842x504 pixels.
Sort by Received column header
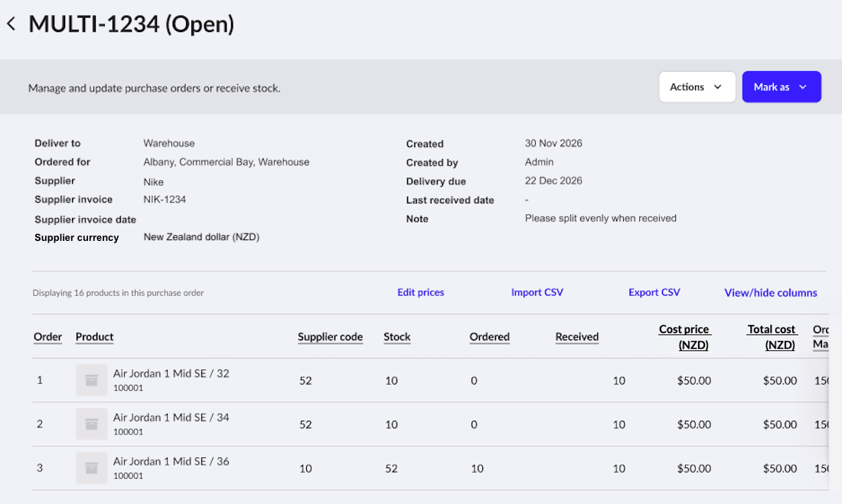[x=576, y=337]
